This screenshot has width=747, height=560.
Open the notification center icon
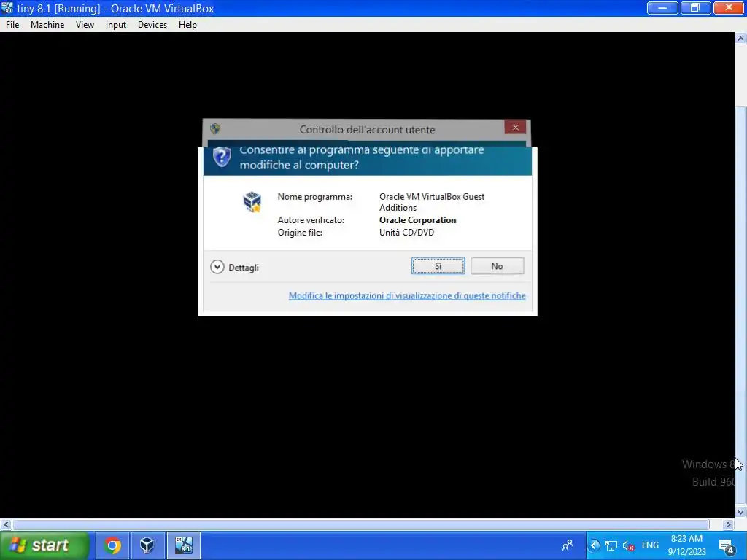pos(727,547)
